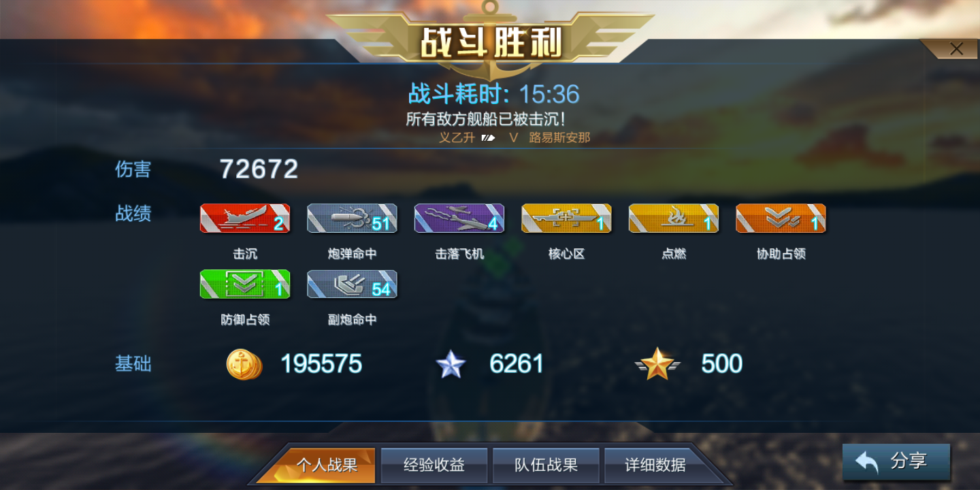Click the damage value 72672
Screen dimensions: 980x490
pyautogui.click(x=259, y=169)
